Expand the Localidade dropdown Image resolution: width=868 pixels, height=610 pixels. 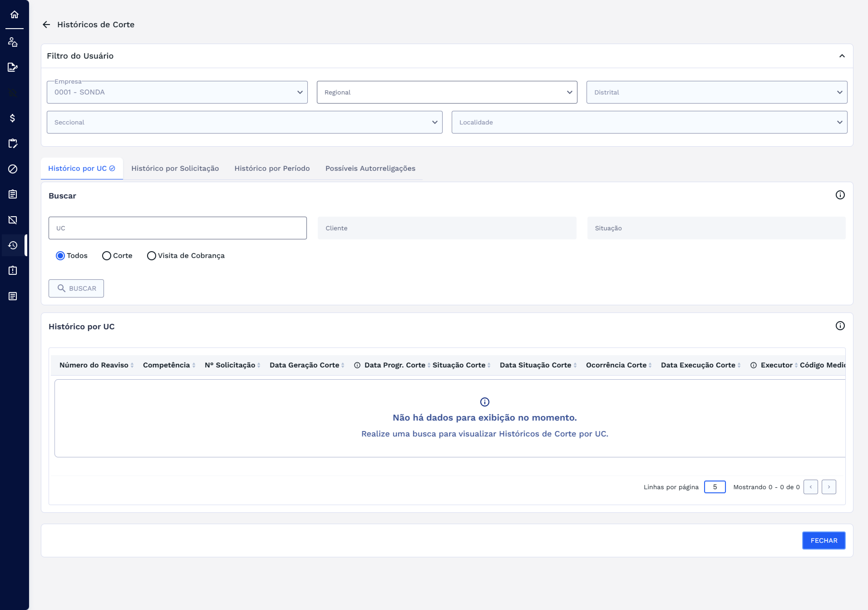(x=649, y=122)
